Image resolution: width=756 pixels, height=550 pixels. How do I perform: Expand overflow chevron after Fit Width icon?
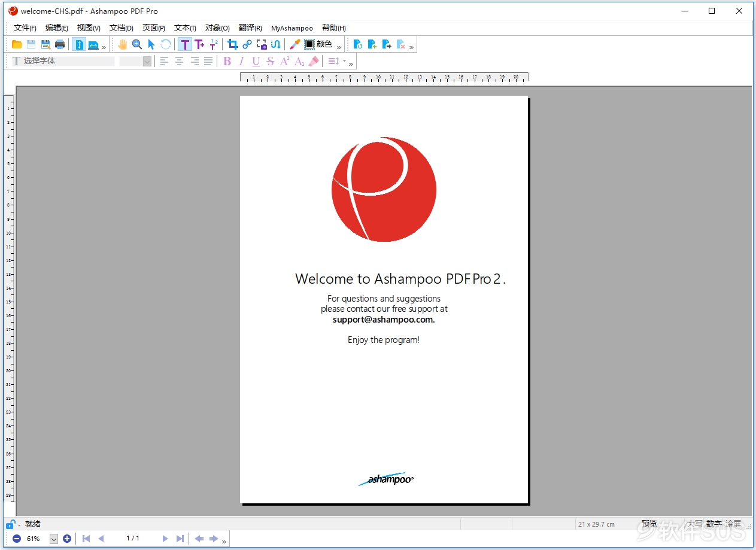(x=104, y=47)
